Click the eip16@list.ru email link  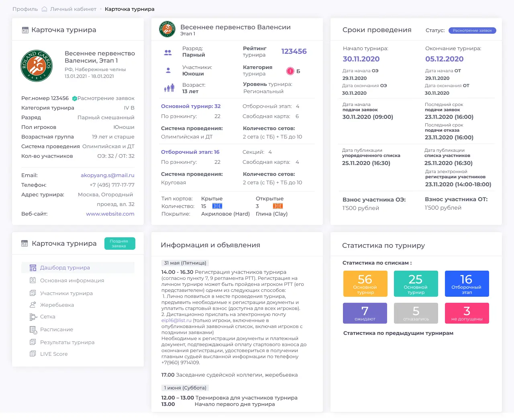(x=176, y=320)
